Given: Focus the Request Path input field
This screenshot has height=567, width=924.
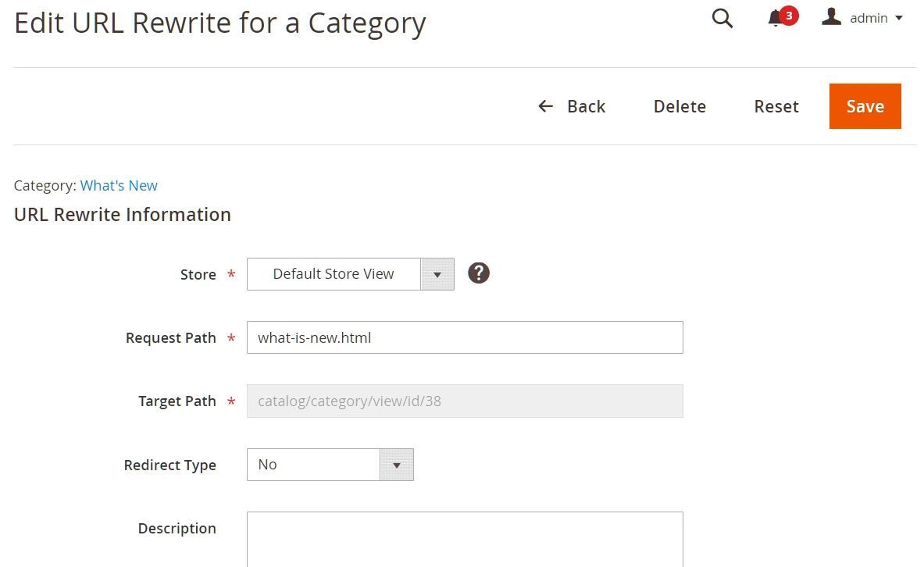Looking at the screenshot, I should 465,337.
